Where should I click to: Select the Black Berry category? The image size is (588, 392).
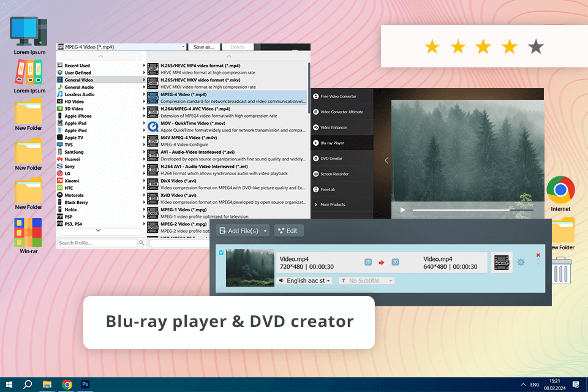point(101,202)
